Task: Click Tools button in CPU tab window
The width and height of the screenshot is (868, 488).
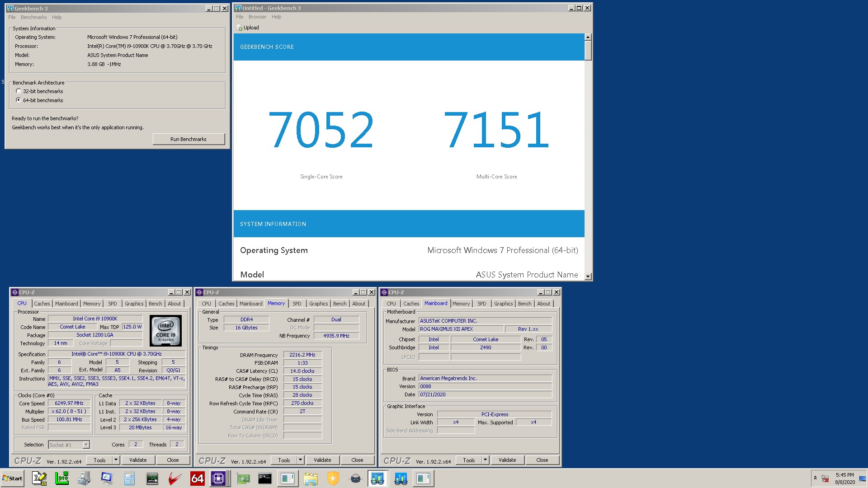Action: 100,460
